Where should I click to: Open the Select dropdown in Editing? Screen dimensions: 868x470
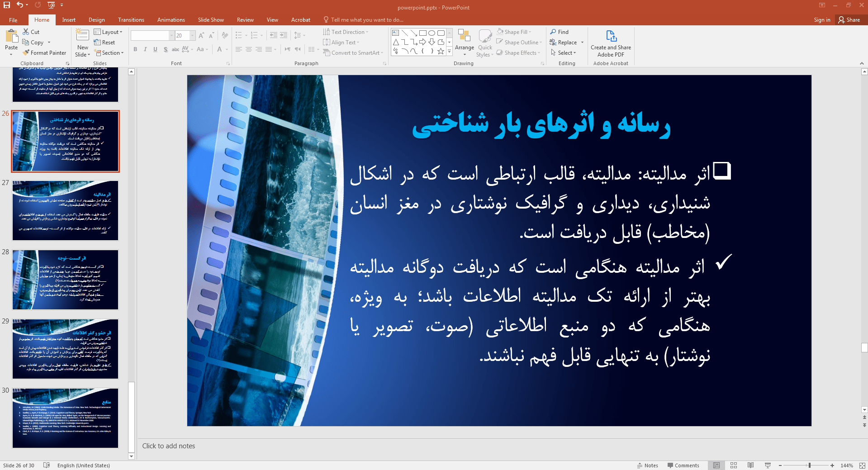click(563, 53)
